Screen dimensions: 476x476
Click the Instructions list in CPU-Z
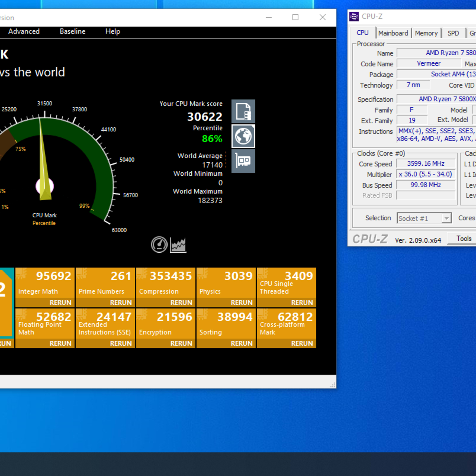pyautogui.click(x=436, y=135)
